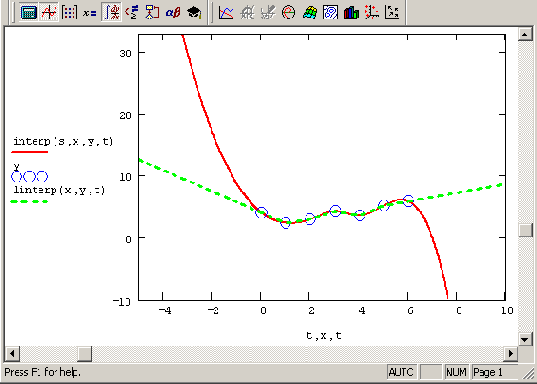Select the grayed Trace plot tool
Screen dimensions: 537x384
268,13
